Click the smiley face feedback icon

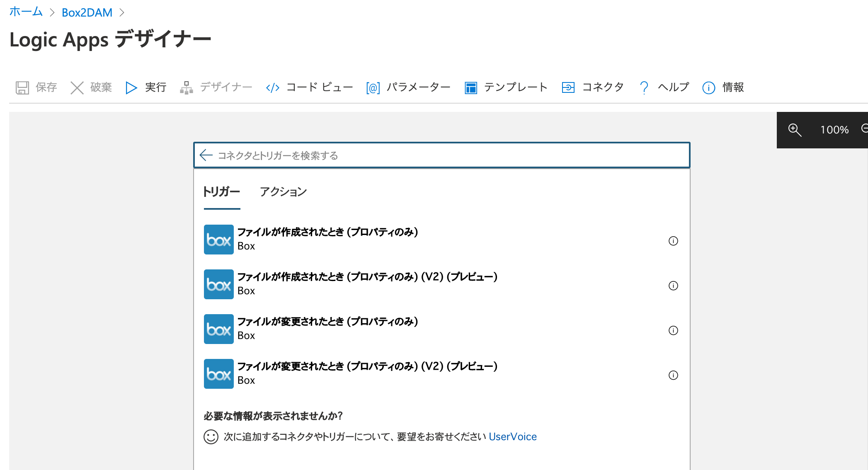(211, 437)
